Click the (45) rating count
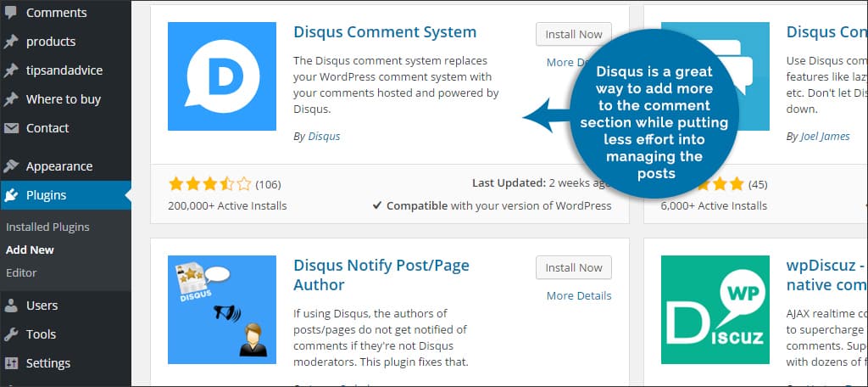 [757, 184]
